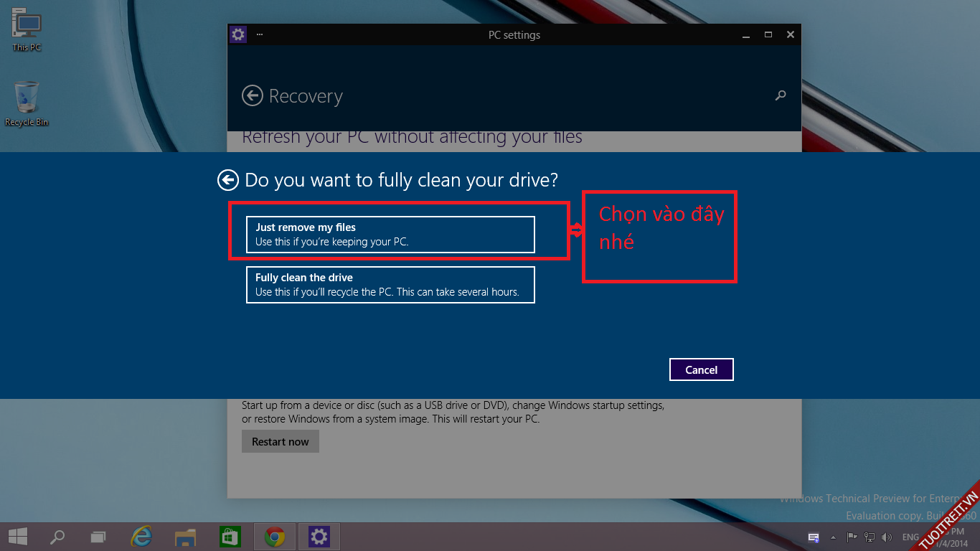Screen dimensions: 980x551
Task: Open search in PC settings header
Action: click(x=781, y=95)
